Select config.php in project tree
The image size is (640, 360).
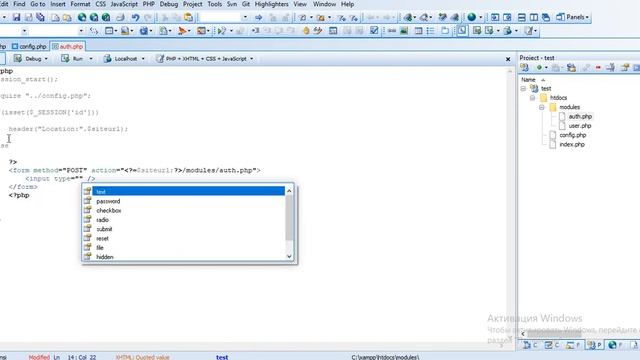click(572, 135)
